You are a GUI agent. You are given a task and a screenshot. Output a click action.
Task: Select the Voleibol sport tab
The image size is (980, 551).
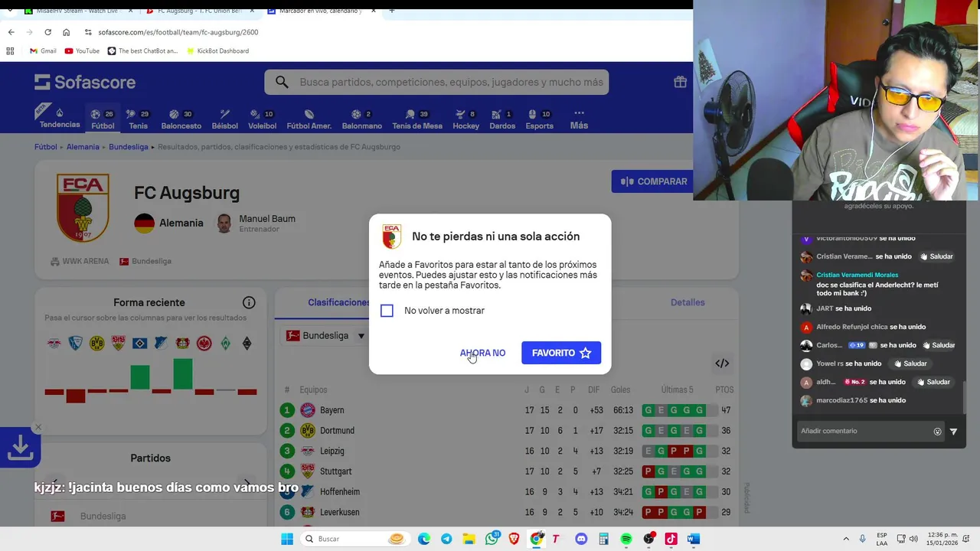[x=263, y=119]
